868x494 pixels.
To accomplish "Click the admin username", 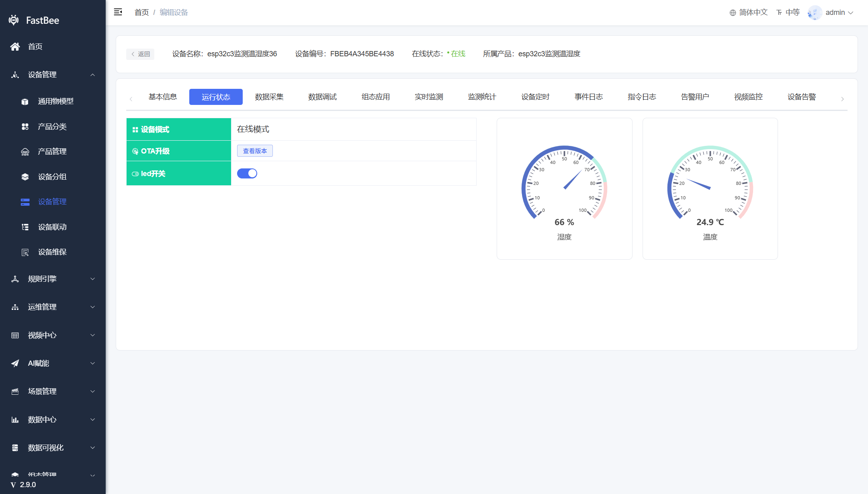I will [x=835, y=12].
